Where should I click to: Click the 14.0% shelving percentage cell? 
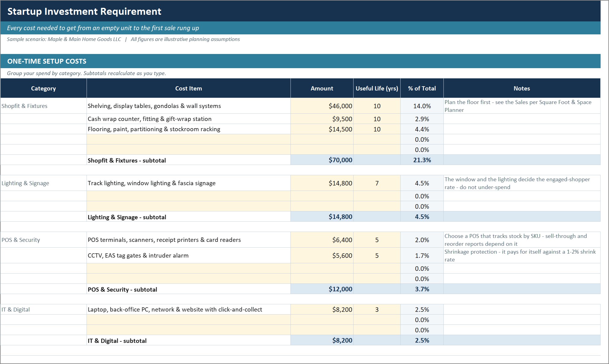point(422,106)
